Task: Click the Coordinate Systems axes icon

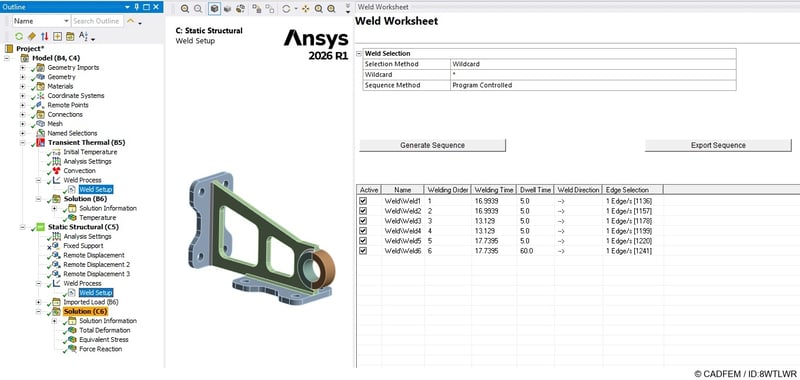Action: tap(41, 95)
